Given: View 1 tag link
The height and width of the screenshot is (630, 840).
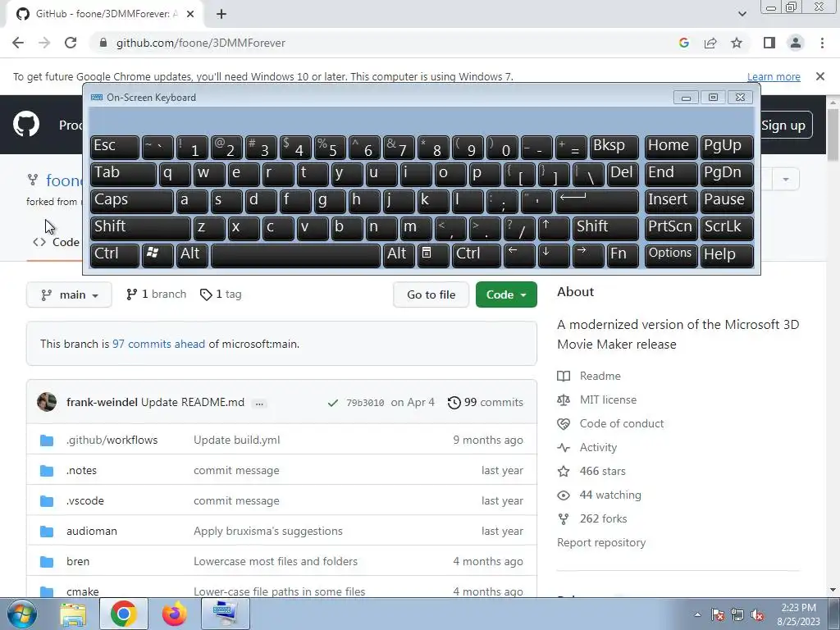Looking at the screenshot, I should [x=221, y=294].
